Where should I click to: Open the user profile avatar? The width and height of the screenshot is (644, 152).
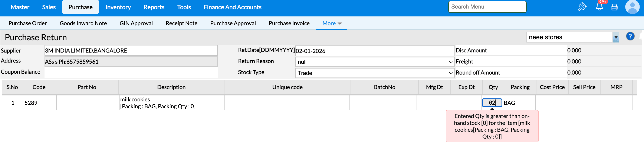[x=632, y=7]
